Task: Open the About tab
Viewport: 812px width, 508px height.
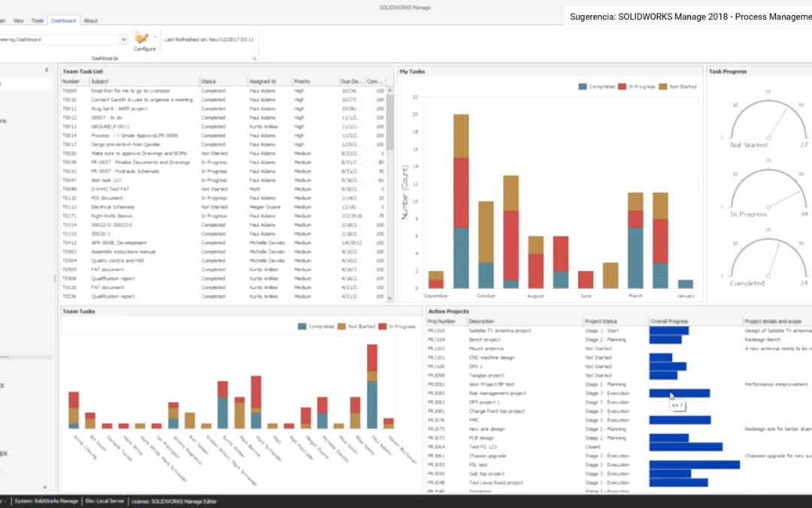Action: (x=91, y=20)
